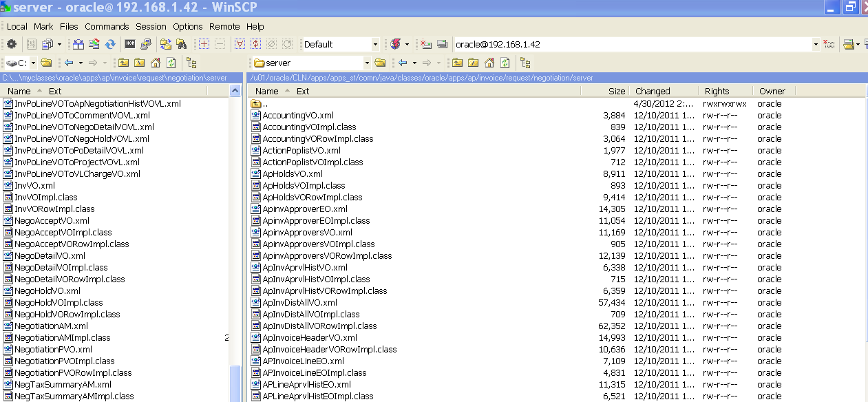Open the remote server directory dropdown
Viewport: 868px width, 402px height.
(366, 63)
